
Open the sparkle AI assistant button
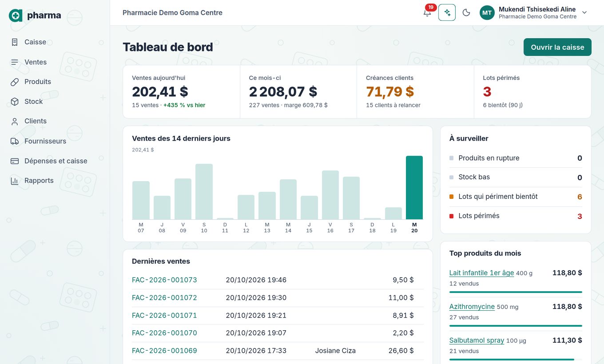[447, 12]
